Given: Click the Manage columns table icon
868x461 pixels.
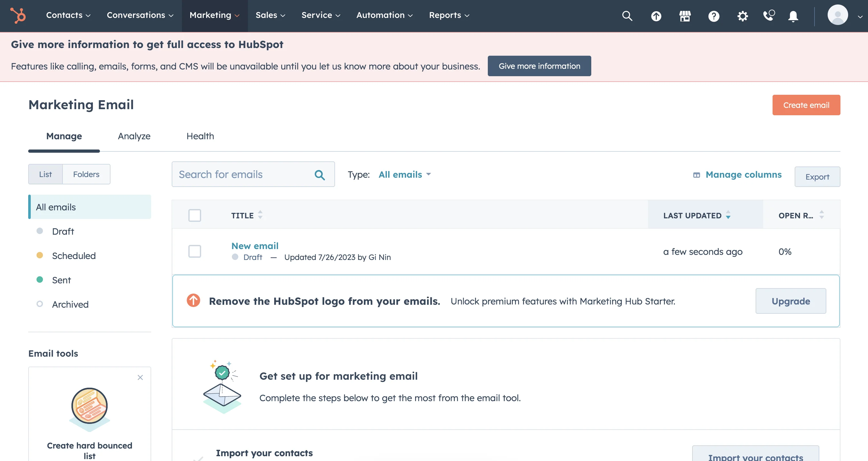Looking at the screenshot, I should point(697,175).
